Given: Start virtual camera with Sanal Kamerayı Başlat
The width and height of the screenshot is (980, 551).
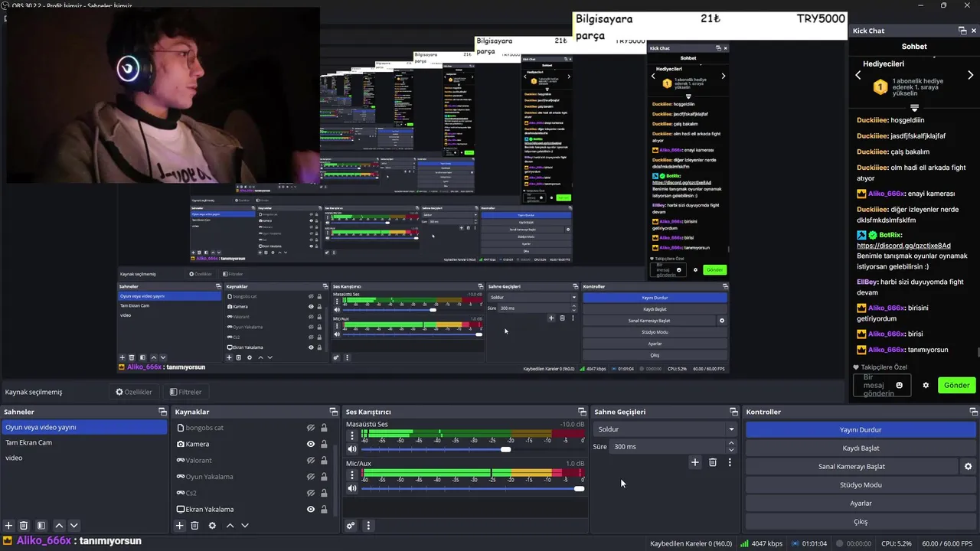Looking at the screenshot, I should click(x=851, y=466).
